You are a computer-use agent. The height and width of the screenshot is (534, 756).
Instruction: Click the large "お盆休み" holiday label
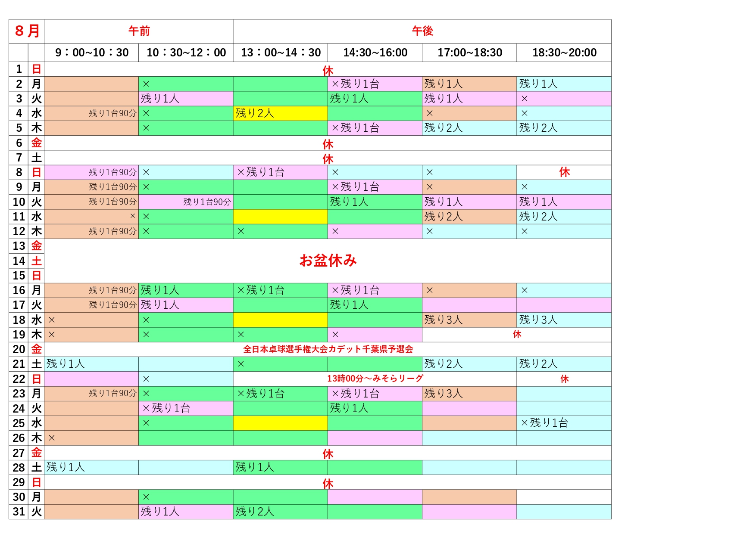pos(328,261)
